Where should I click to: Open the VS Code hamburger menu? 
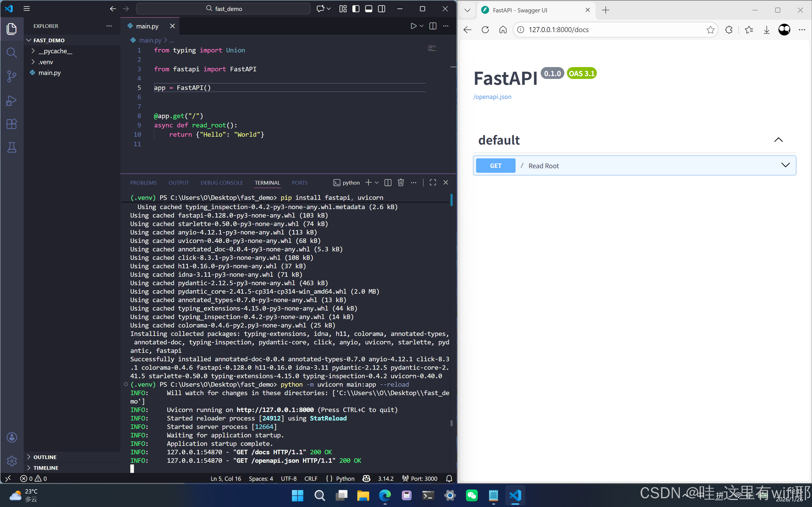click(x=27, y=9)
